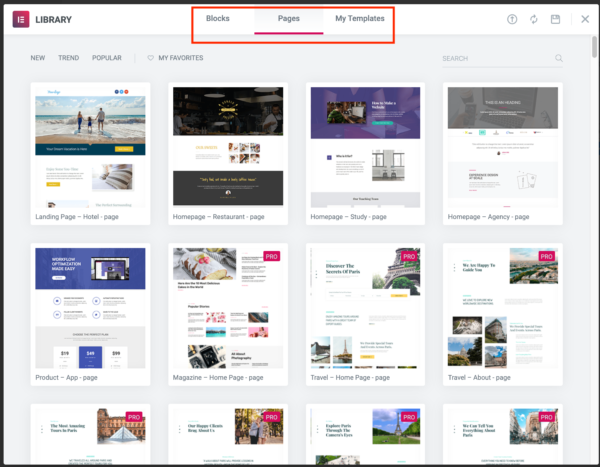This screenshot has width=600, height=467.
Task: Click the Elementor logo icon
Action: [x=21, y=19]
